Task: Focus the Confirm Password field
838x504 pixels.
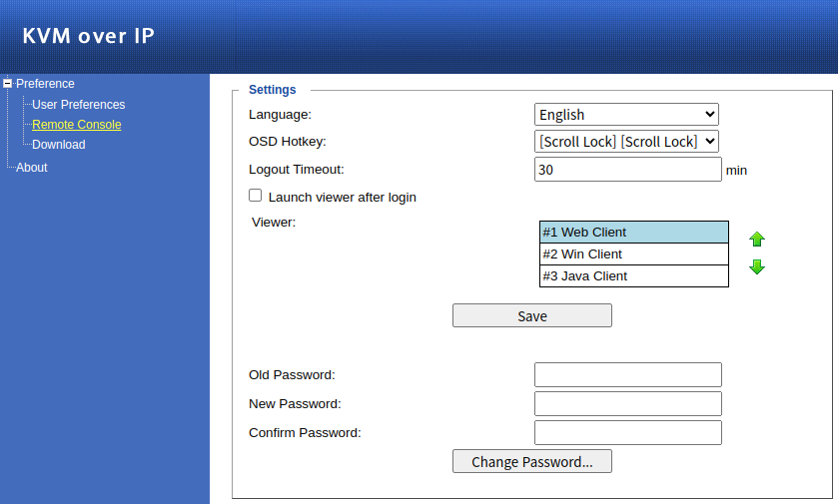Action: tap(628, 432)
